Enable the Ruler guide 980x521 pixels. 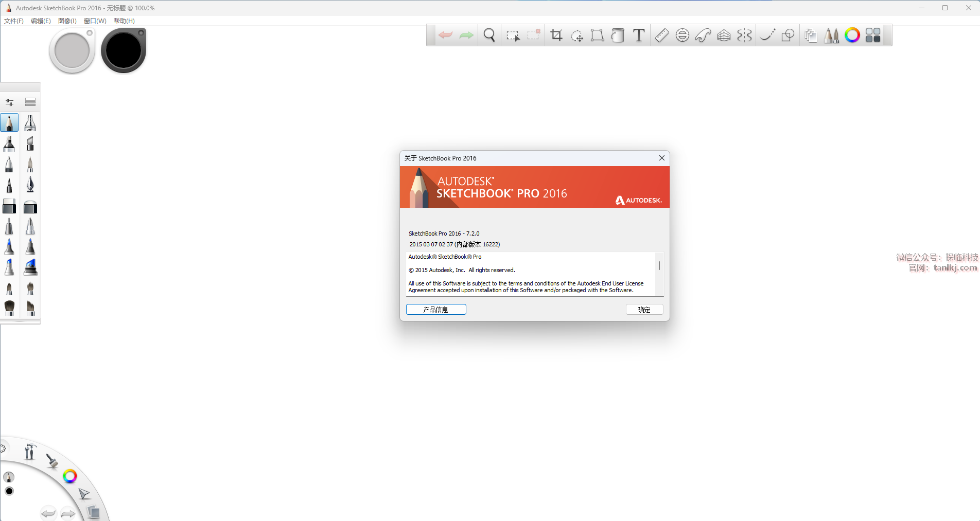(x=662, y=35)
